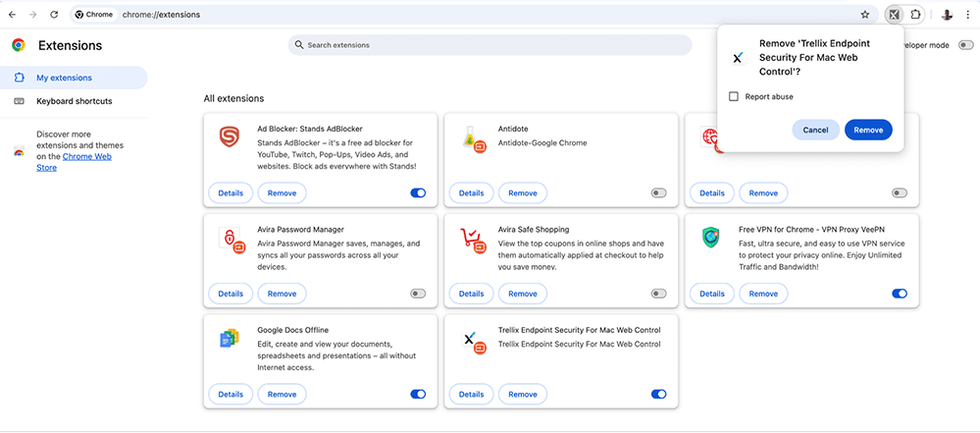
Task: Enable the Avira Password Manager toggle
Action: (418, 294)
